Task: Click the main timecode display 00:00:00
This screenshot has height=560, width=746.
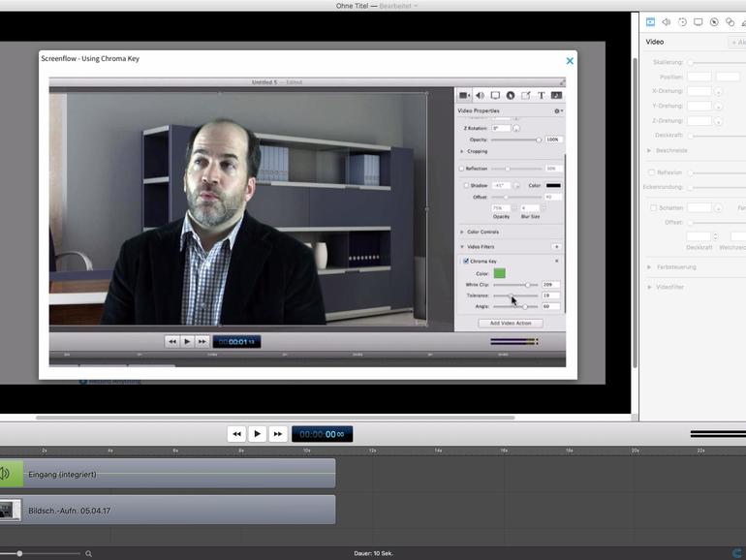Action: click(322, 434)
